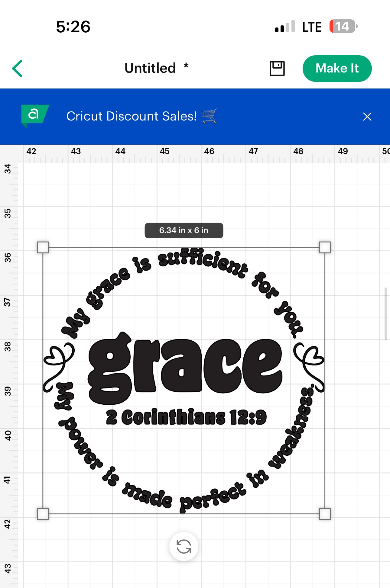The image size is (390, 588).
Task: Close the Cricut Discount Sales banner
Action: click(x=367, y=117)
